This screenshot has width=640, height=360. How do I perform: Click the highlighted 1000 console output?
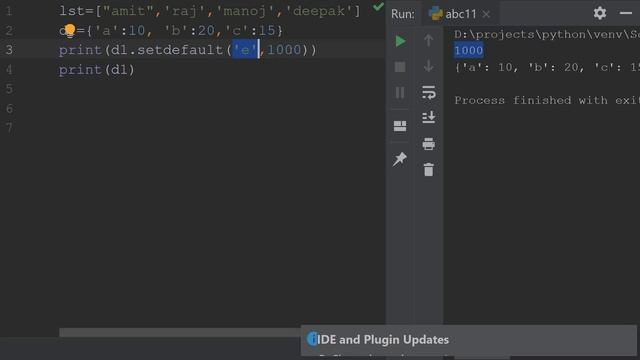click(469, 50)
